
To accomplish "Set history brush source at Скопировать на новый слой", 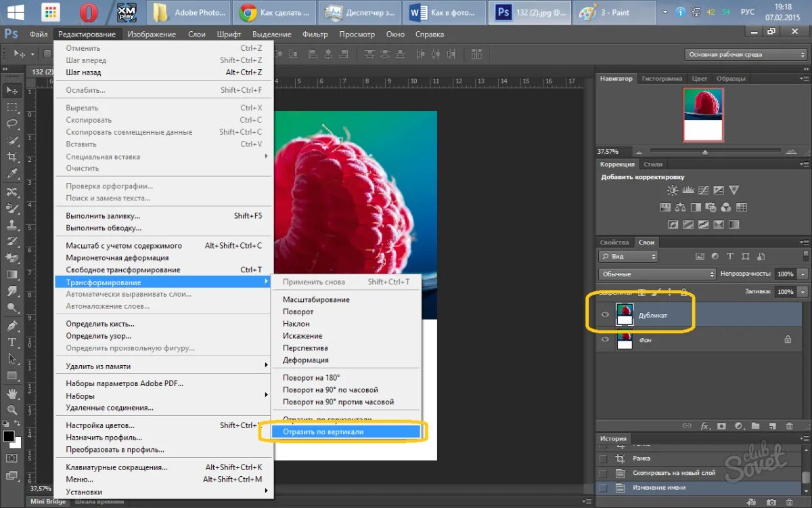I will [x=603, y=473].
